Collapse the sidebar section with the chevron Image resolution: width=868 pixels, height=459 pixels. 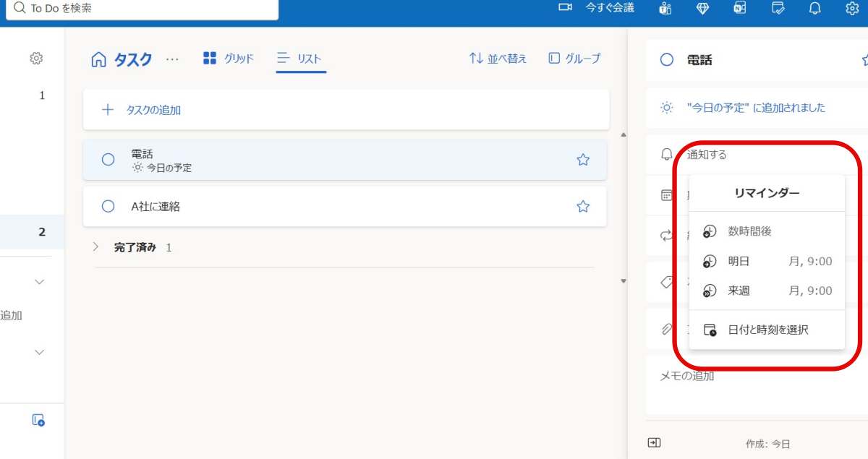coord(39,281)
